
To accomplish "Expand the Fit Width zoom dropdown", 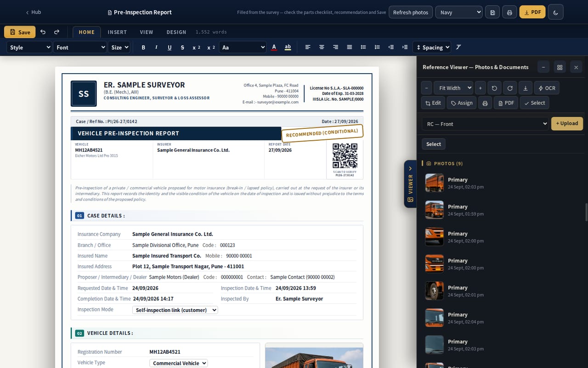I will coord(453,88).
